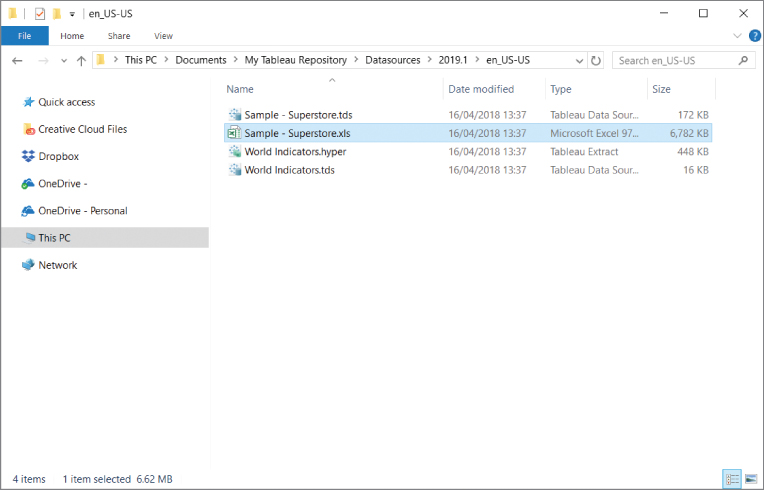This screenshot has height=490, width=764.
Task: Click the Microsoft Excel 97... type cell
Action: coord(594,133)
